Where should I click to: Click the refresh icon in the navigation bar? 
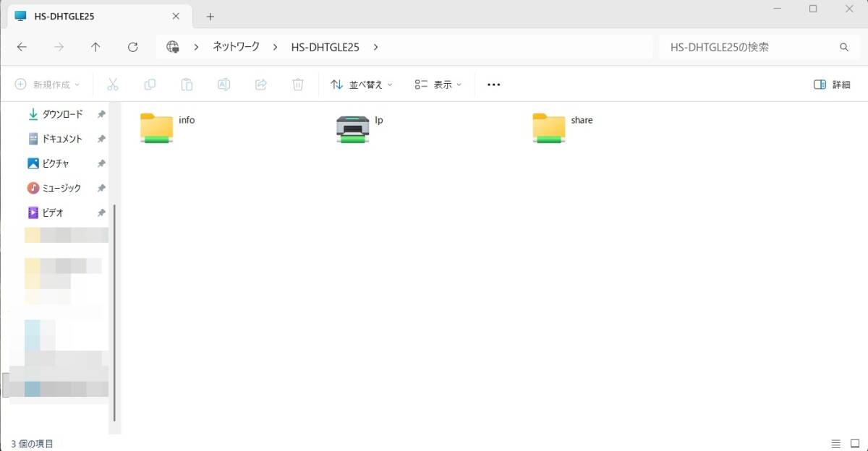133,47
